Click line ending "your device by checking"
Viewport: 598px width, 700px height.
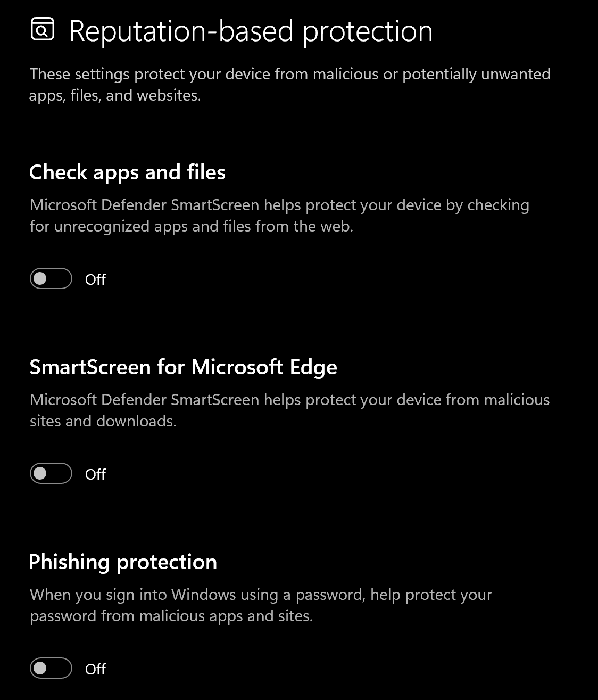279,205
